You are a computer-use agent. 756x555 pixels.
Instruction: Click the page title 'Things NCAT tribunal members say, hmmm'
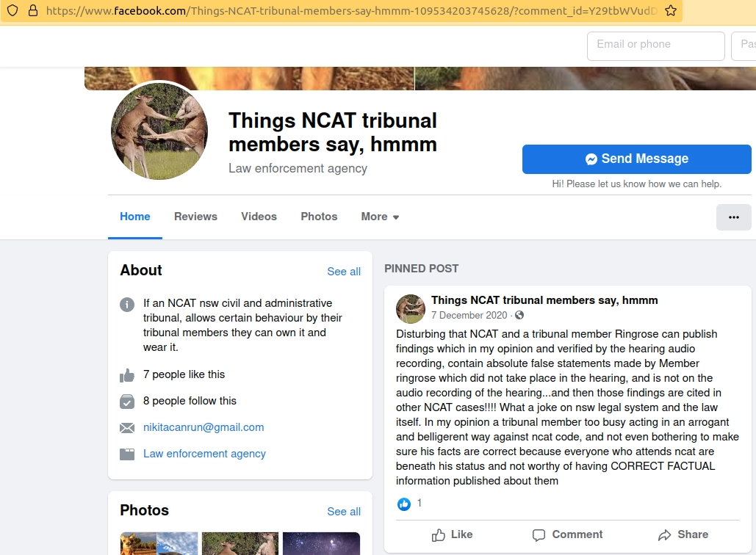pos(333,132)
